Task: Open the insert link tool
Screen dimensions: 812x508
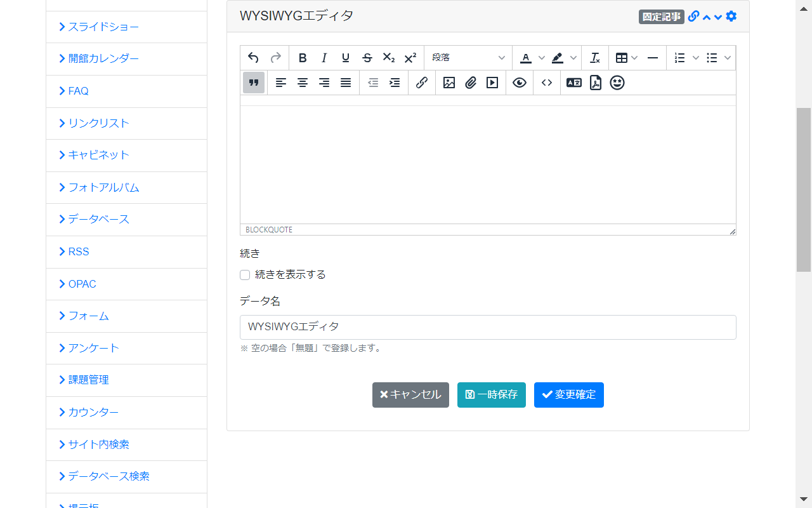Action: (422, 83)
